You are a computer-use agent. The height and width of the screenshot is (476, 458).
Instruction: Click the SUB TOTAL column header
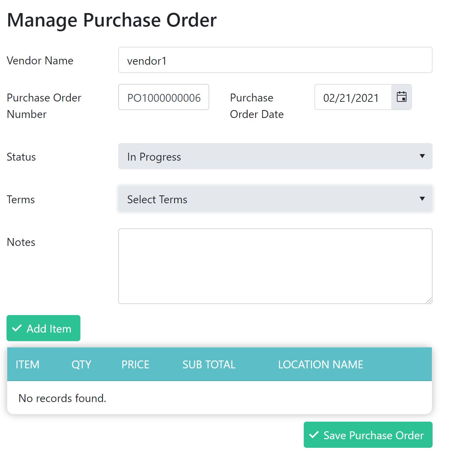(x=209, y=365)
